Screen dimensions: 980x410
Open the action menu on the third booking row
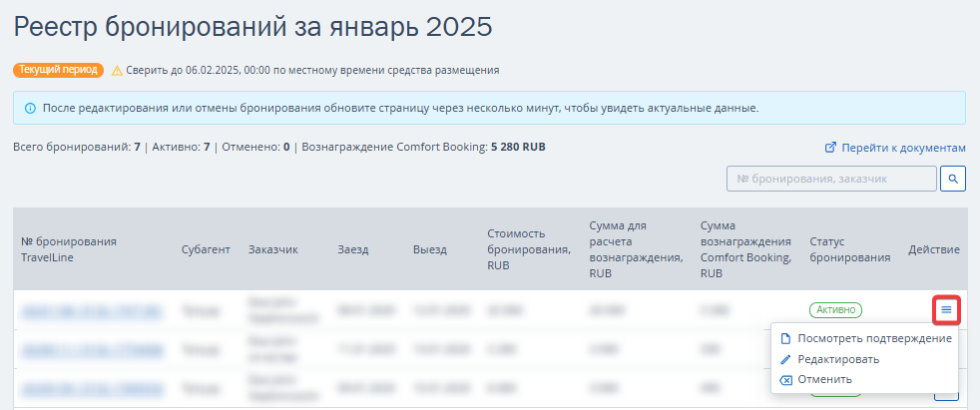click(x=946, y=394)
